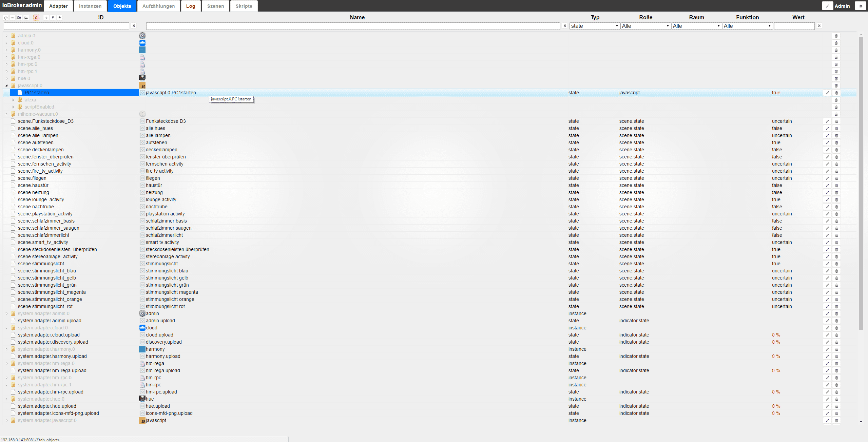Click the add new object plus icon
Viewport: 868px width, 442px height.
point(46,18)
